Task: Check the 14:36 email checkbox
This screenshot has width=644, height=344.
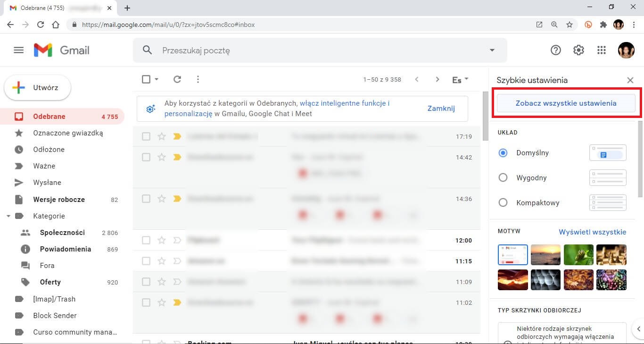Action: pyautogui.click(x=146, y=199)
